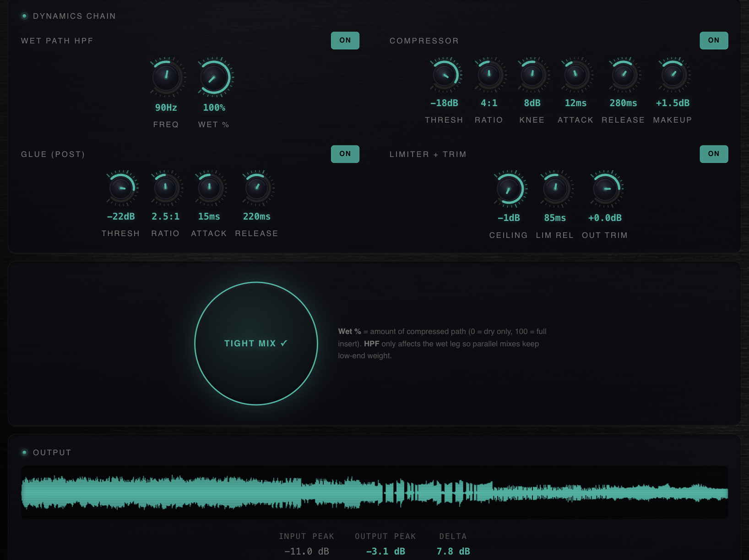Click the Glue Thresh knob
749x560 pixels.
point(121,188)
